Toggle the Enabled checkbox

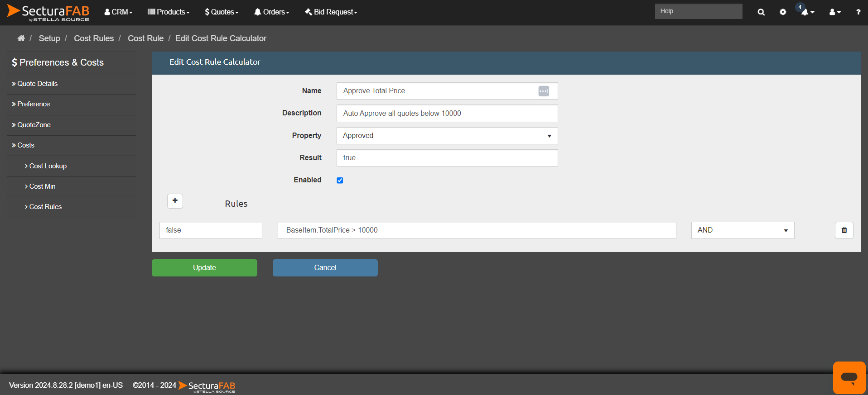[x=340, y=181]
